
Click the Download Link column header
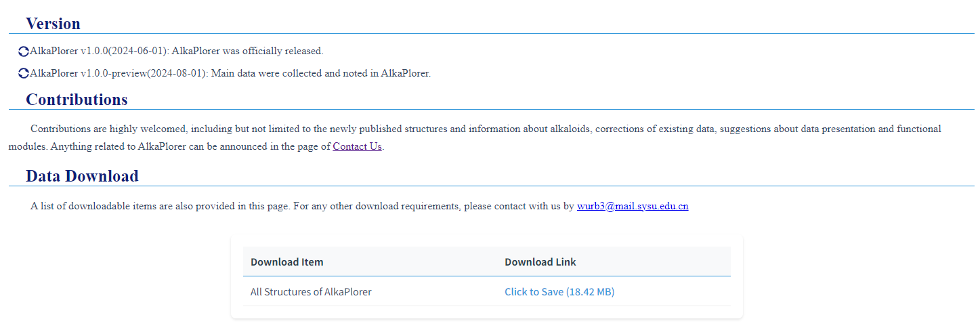(540, 262)
